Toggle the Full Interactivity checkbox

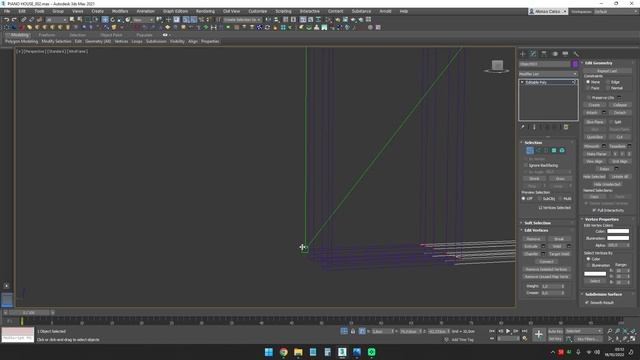click(x=594, y=210)
